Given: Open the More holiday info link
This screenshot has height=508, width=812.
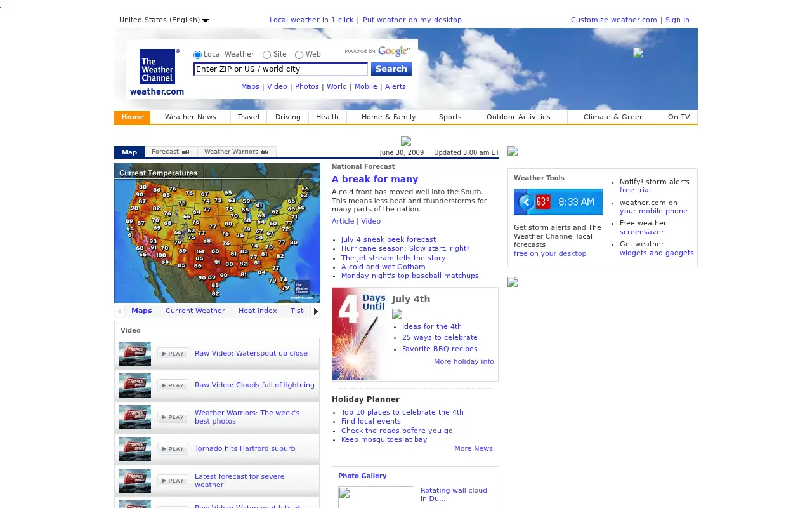Looking at the screenshot, I should click(x=464, y=361).
